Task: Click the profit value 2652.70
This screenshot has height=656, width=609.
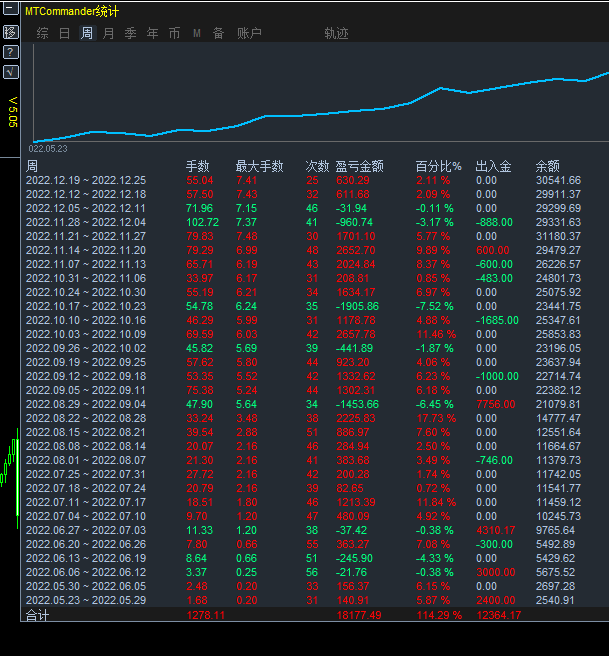Action: [356, 250]
